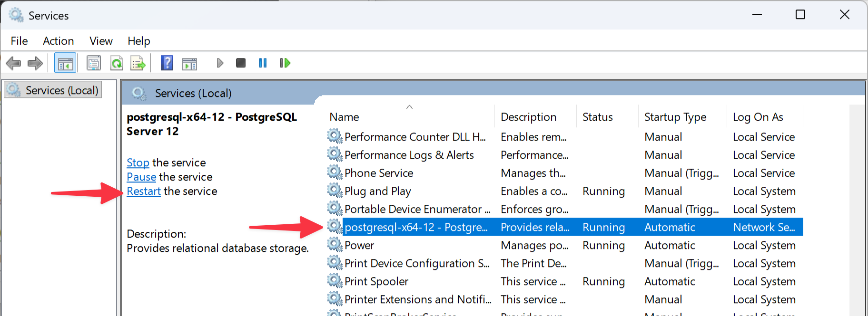The image size is (868, 316).
Task: Click the Services title bar app icon
Action: pos(16,15)
